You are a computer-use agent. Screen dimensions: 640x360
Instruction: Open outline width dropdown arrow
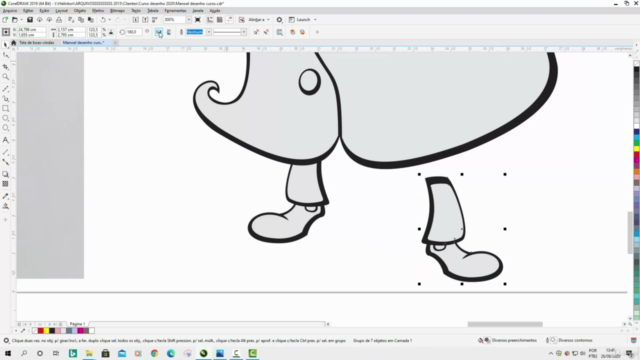209,32
